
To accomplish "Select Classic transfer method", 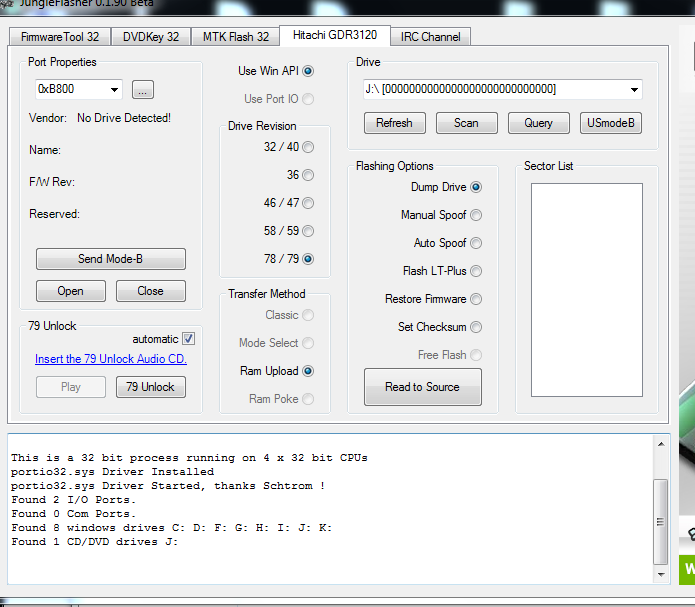I will [x=308, y=315].
